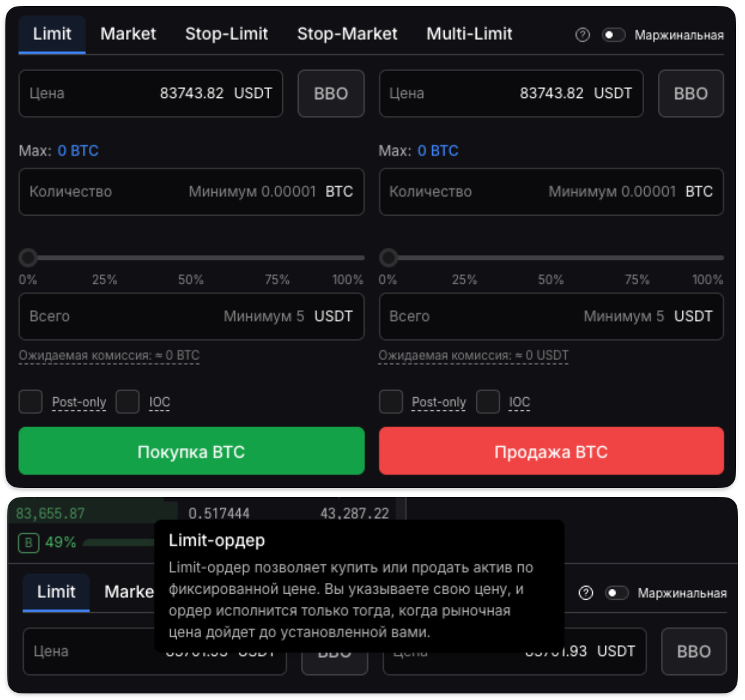Switch to the Market tab next to Stop-Limit
The width and height of the screenshot is (745, 700).
(128, 34)
